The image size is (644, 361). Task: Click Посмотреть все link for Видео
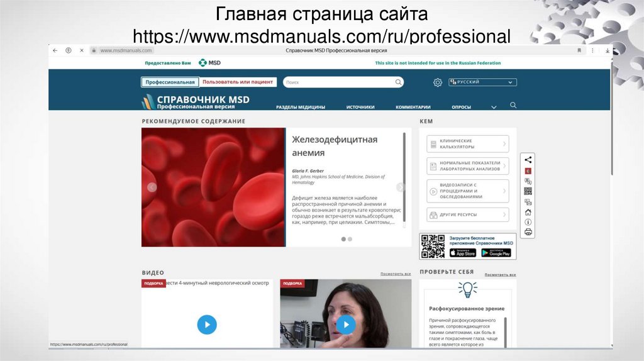[x=396, y=274]
